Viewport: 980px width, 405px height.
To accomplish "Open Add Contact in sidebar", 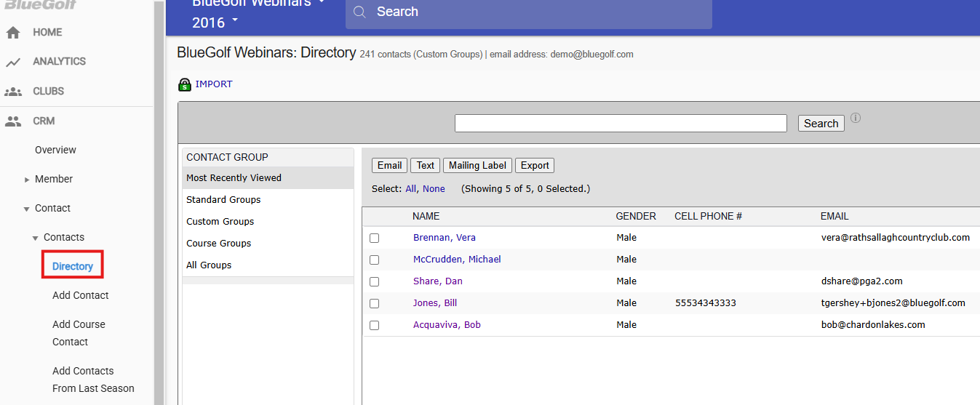I will click(x=80, y=296).
